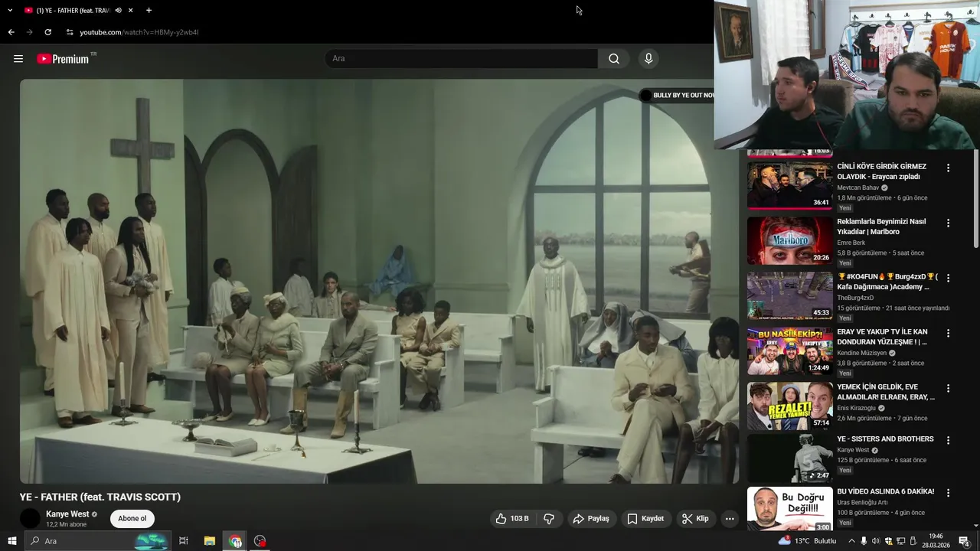This screenshot has width=980, height=551.
Task: Open the YouTube hamburger guide menu
Action: (18, 59)
